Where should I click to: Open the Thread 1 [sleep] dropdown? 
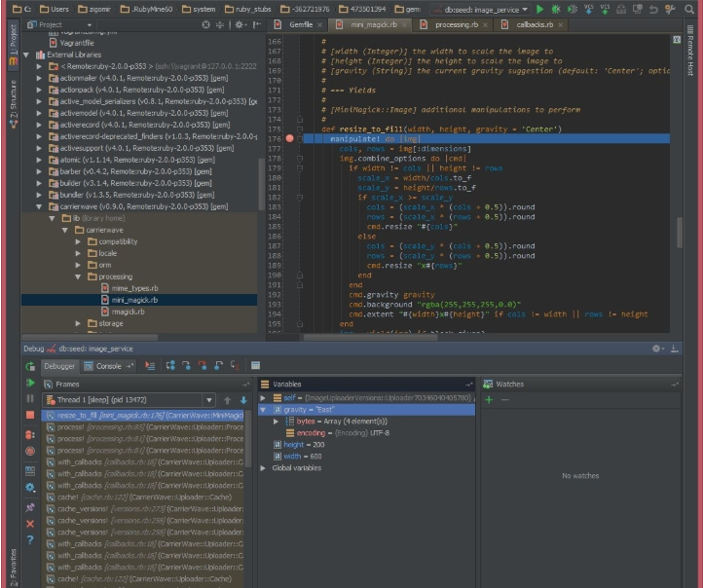point(208,399)
